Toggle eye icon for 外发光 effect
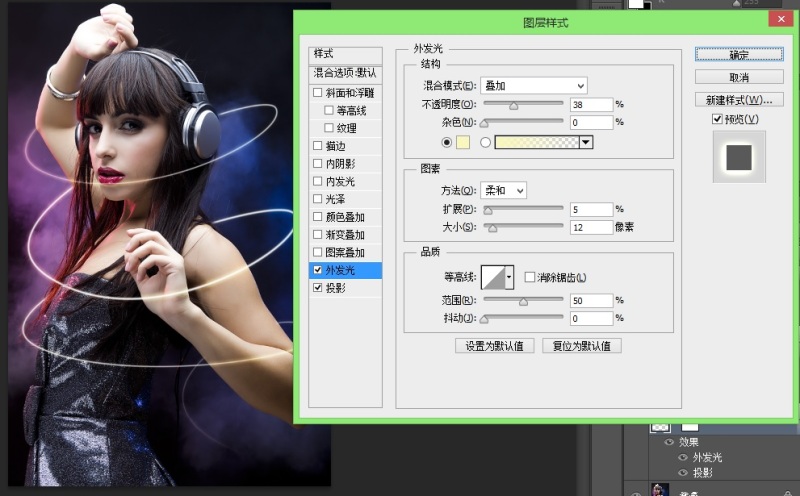 click(x=683, y=457)
